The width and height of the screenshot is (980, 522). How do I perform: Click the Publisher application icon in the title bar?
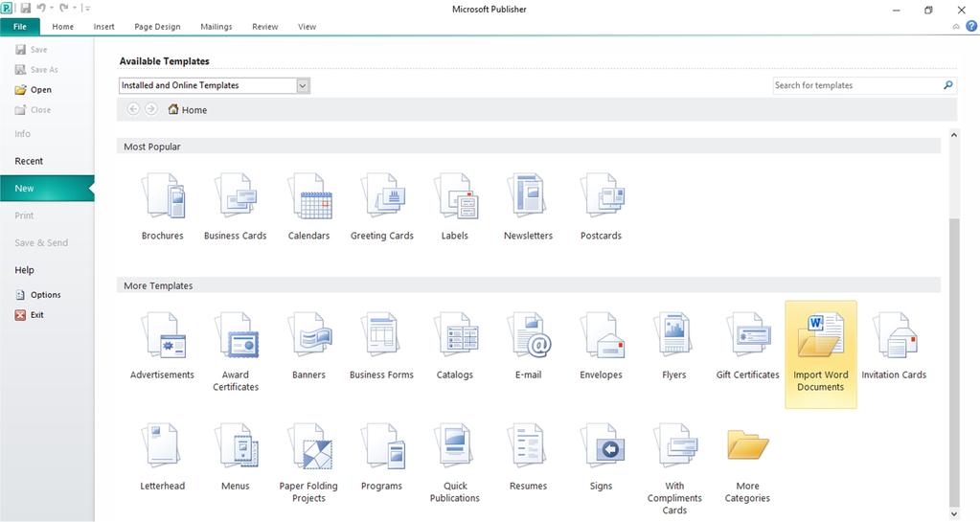point(7,9)
